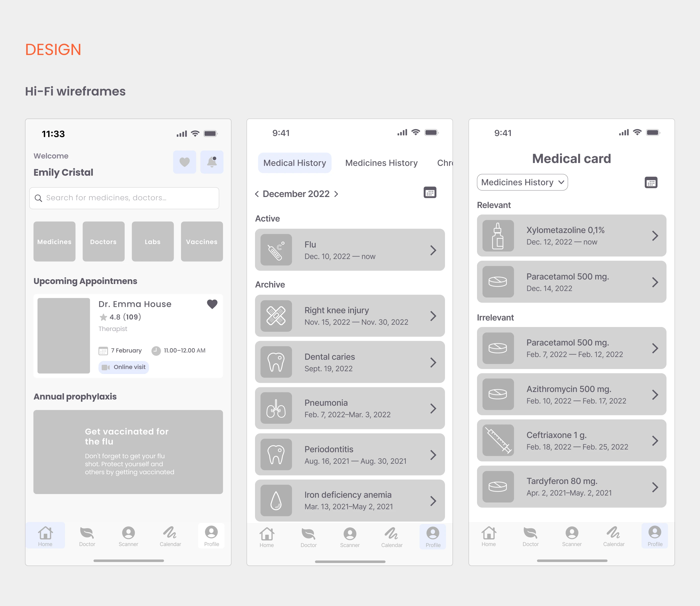This screenshot has height=606, width=700.
Task: Click the blood drop icon on Iron deficiency anemia
Action: click(276, 500)
